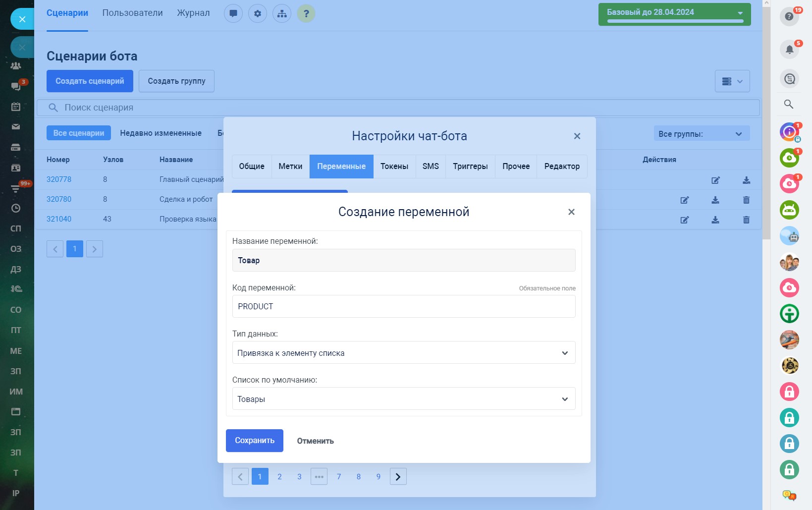Edit scenario 320780 with pencil icon
Viewport: 812px width, 510px height.
685,200
